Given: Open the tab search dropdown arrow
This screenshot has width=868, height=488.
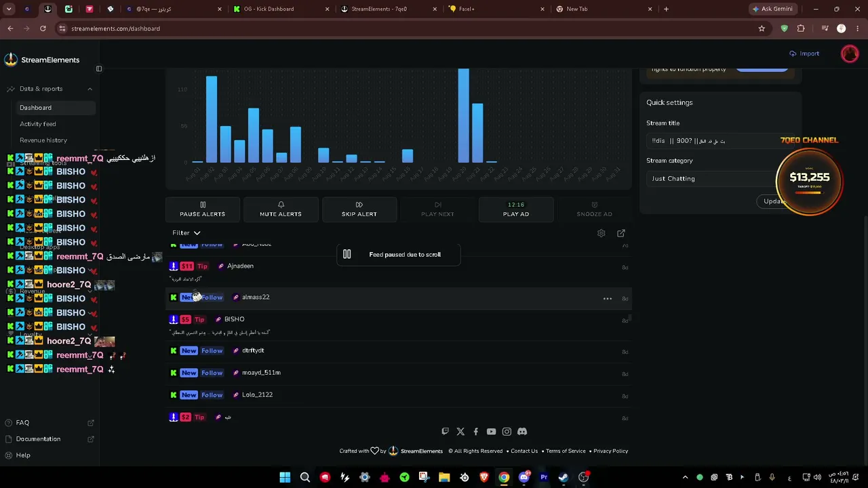Looking at the screenshot, I should (x=9, y=9).
